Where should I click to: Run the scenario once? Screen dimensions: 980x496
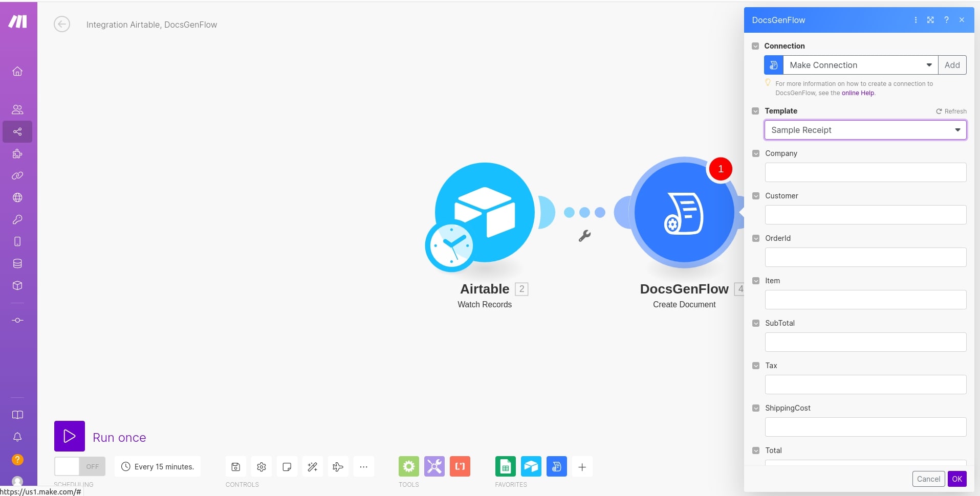click(x=70, y=436)
